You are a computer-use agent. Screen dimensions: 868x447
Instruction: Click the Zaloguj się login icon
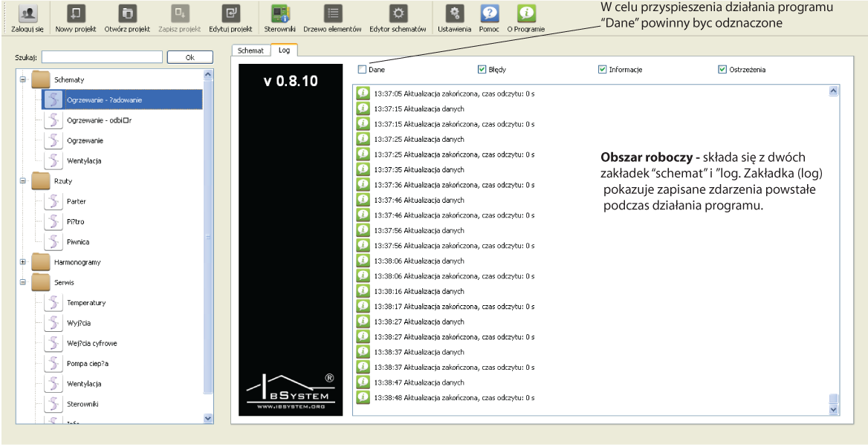[27, 13]
